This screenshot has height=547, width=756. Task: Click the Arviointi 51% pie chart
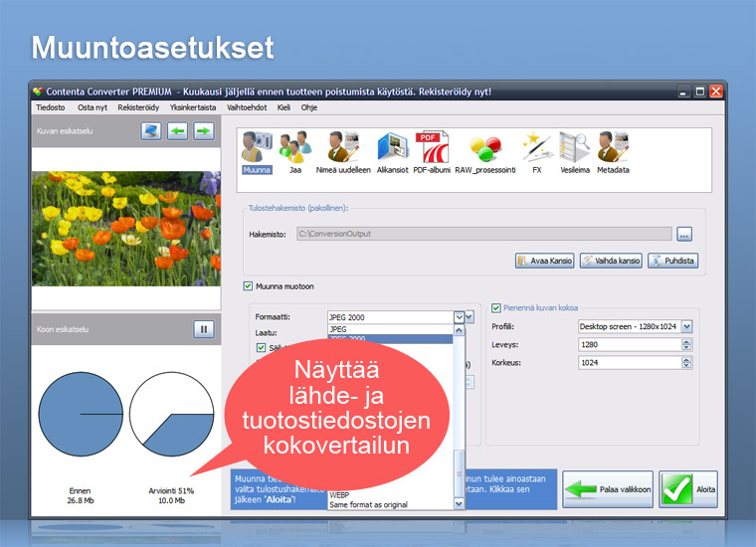(172, 414)
